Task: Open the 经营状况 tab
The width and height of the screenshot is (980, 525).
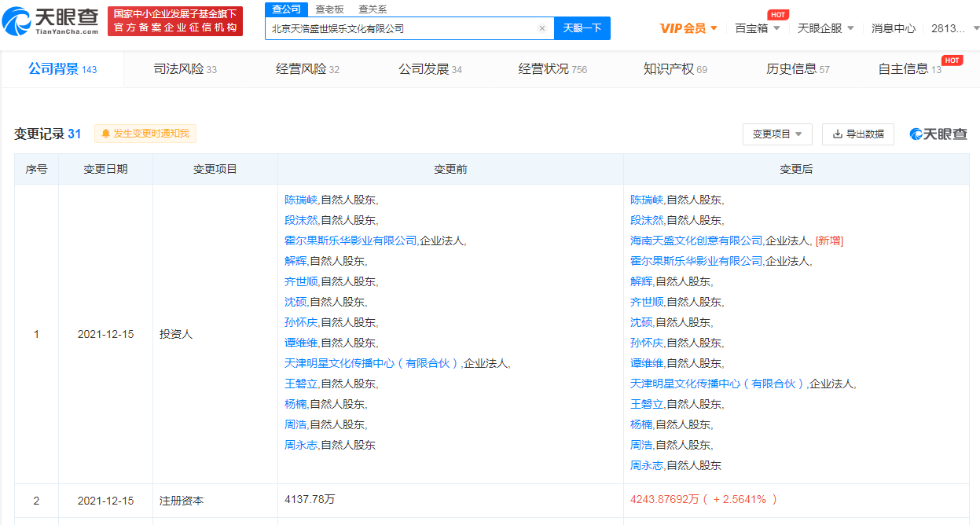Action: click(x=553, y=69)
